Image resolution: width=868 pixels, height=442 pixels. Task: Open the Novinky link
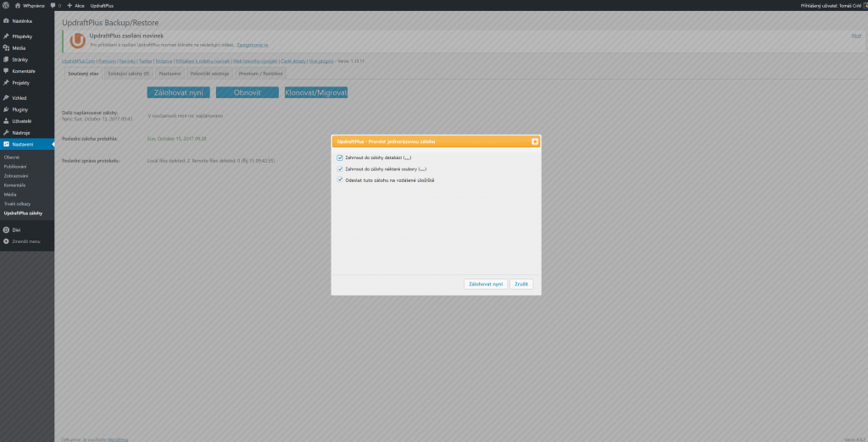click(127, 61)
